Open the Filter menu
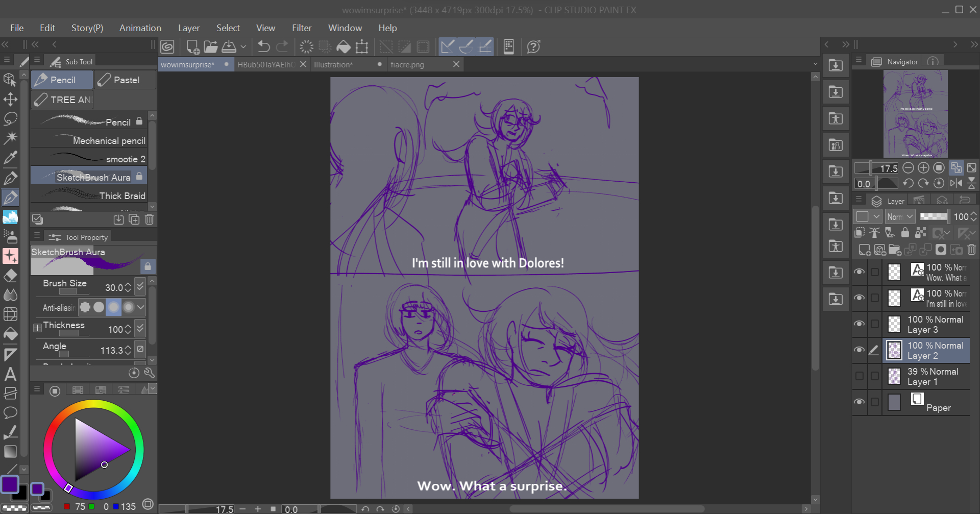Viewport: 980px width, 514px height. point(301,28)
